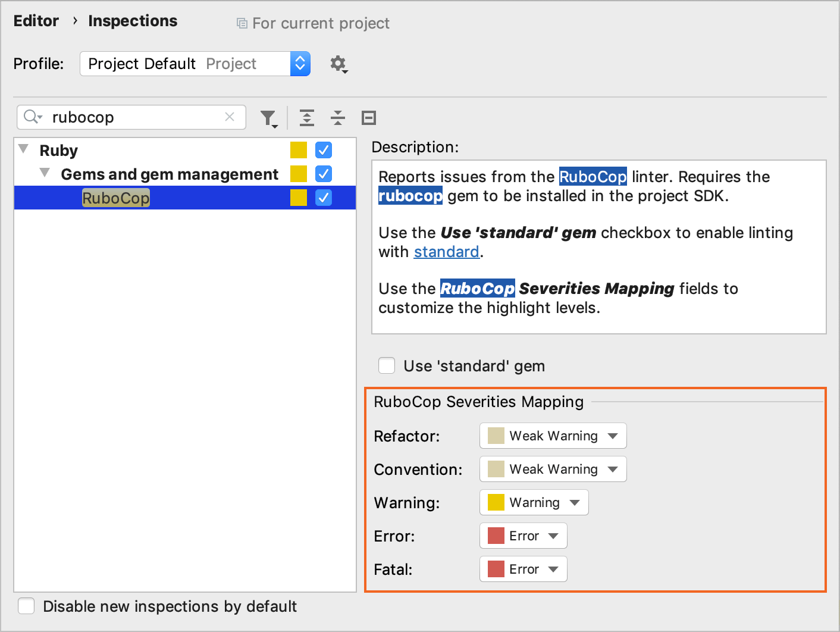Check 'Disable new inspections by default'
Screen dimensions: 840x632
tap(26, 606)
